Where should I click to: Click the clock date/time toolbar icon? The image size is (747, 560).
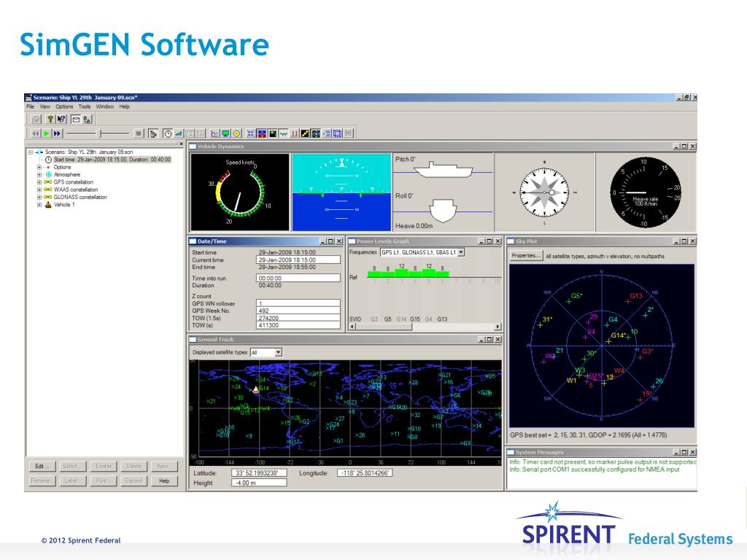[168, 134]
